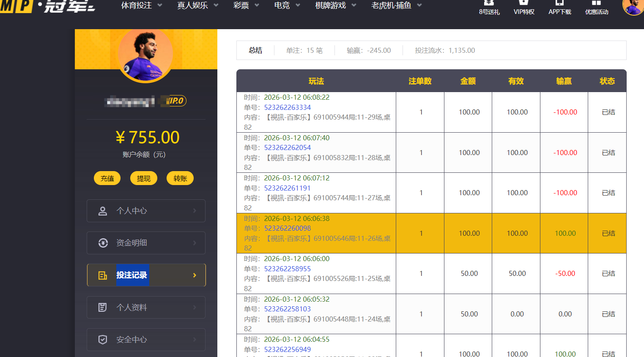This screenshot has height=357, width=644.
Task: Open the APP下载 download icon
Action: click(559, 5)
